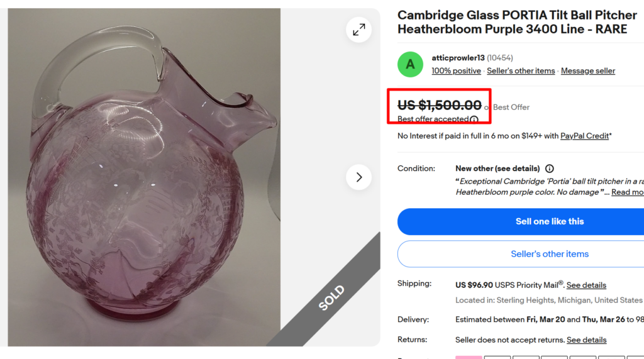The width and height of the screenshot is (644, 359).
Task: Message the seller
Action: (587, 71)
